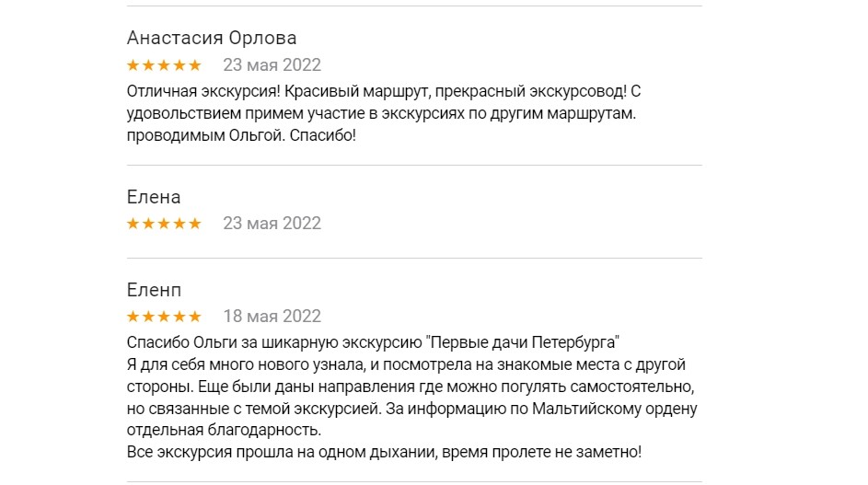Click the first star in Анастасия Орлова's rating
The height and width of the screenshot is (485, 868).
coord(133,65)
